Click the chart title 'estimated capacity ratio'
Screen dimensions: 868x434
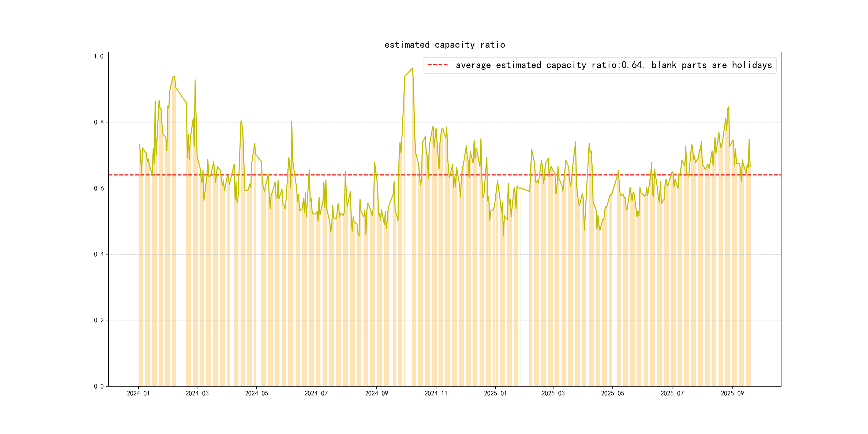coord(444,45)
